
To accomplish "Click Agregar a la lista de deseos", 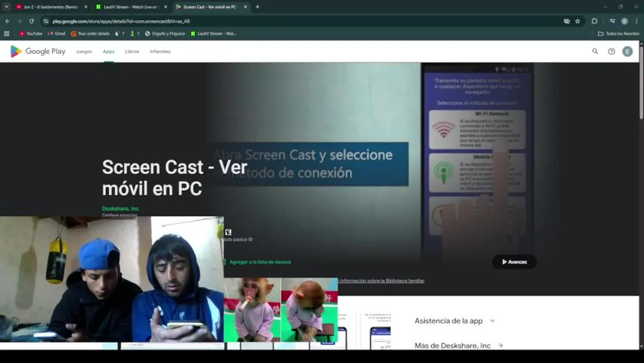I will (x=260, y=262).
